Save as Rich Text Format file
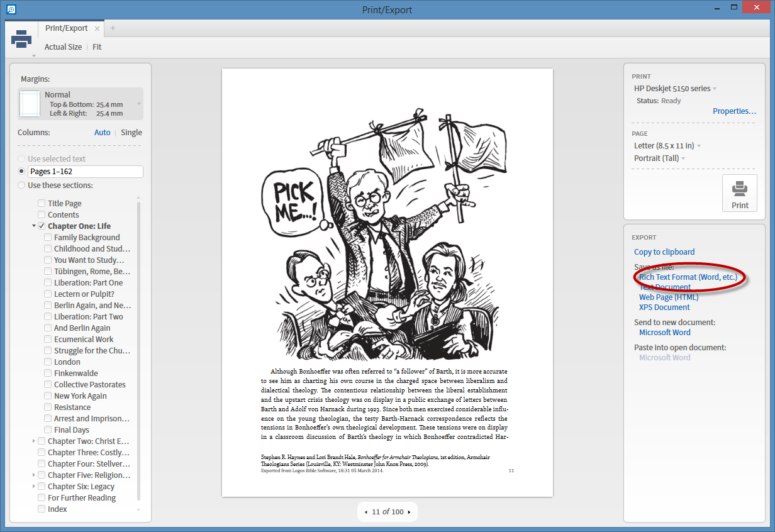Viewport: 775px width, 532px height. pyautogui.click(x=688, y=277)
